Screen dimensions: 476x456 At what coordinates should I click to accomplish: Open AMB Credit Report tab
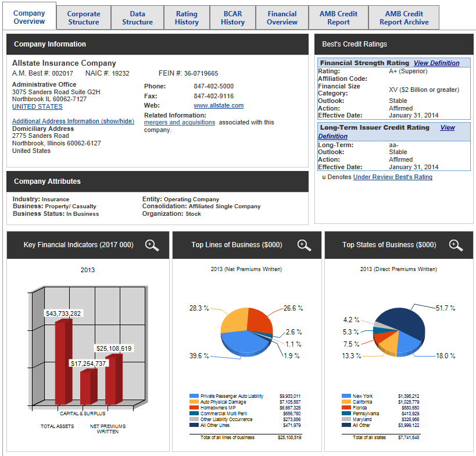pyautogui.click(x=338, y=18)
